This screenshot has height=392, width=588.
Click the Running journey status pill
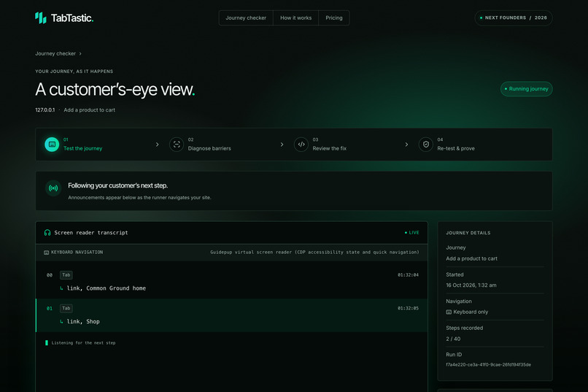(x=526, y=89)
